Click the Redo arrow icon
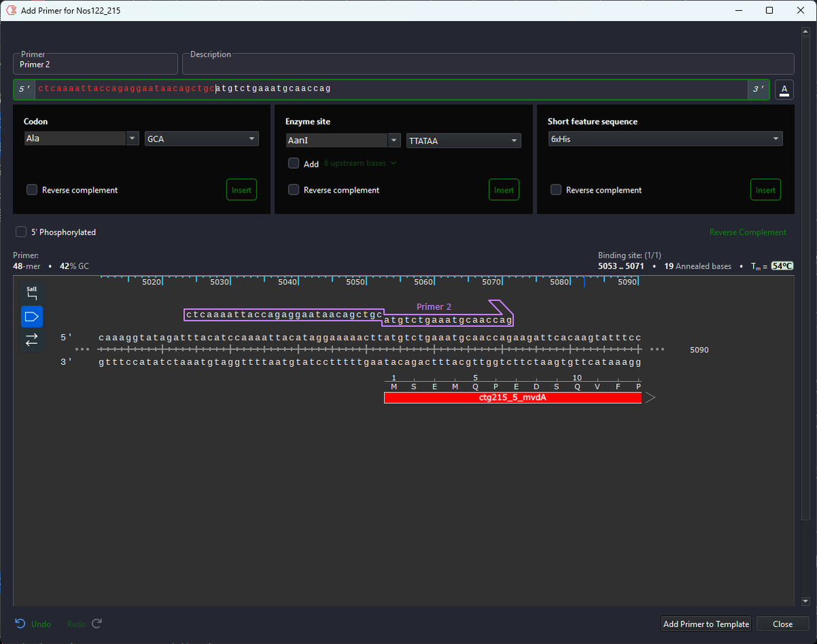Screen dimensions: 817x644 97,624
